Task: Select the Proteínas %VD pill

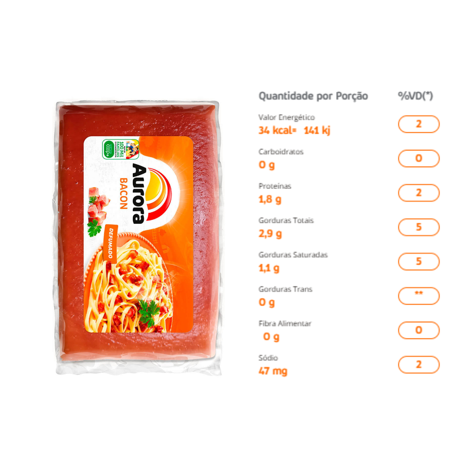Action: point(418,193)
